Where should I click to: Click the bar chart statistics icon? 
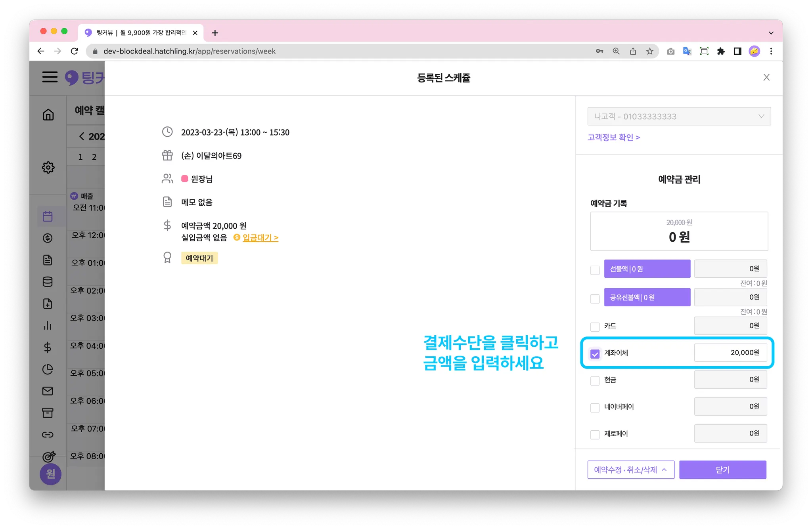click(x=48, y=326)
